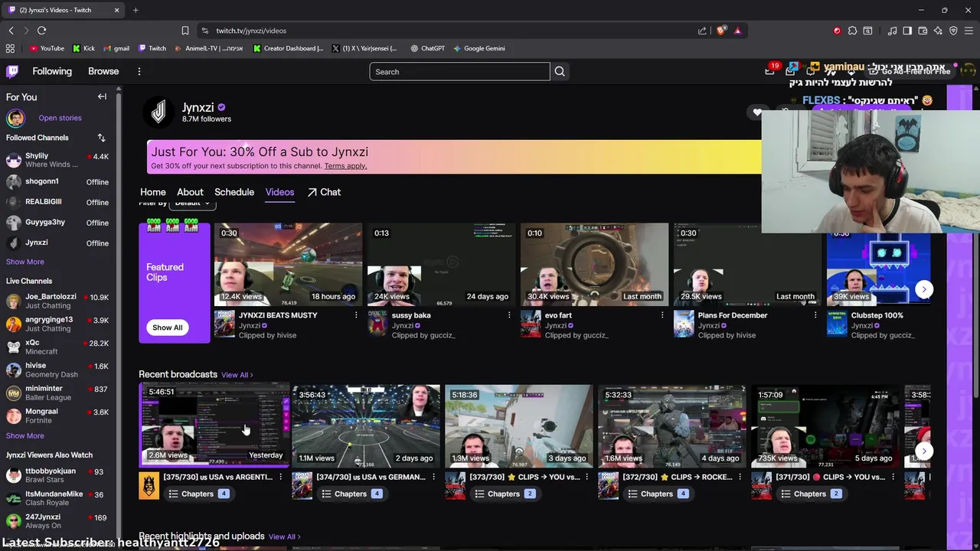Screen dimensions: 980x551
Task: Click Show More under Followed Channels
Action: coord(25,262)
